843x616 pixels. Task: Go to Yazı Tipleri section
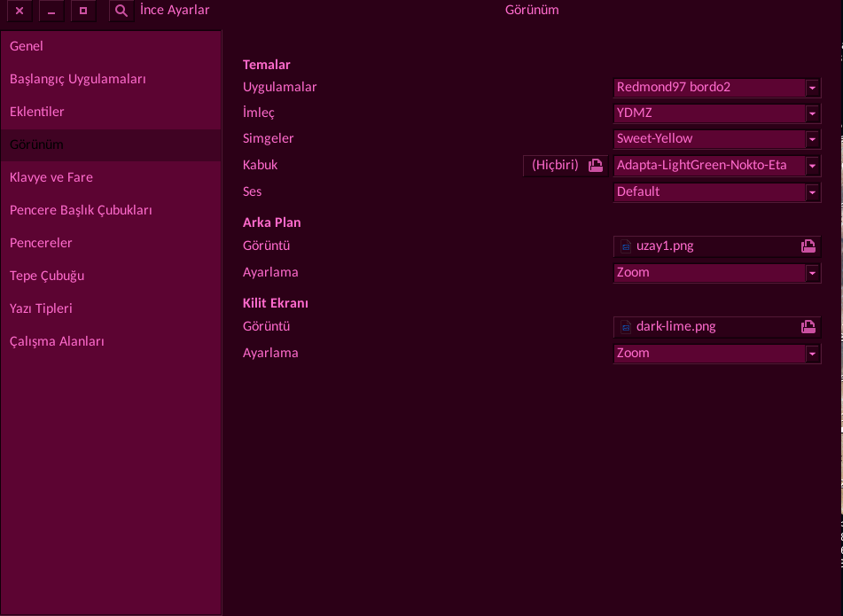coord(111,308)
